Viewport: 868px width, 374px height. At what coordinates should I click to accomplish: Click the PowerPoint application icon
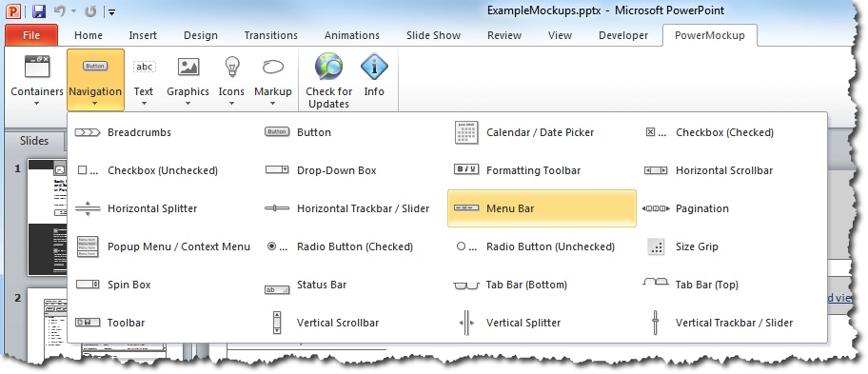(x=12, y=10)
